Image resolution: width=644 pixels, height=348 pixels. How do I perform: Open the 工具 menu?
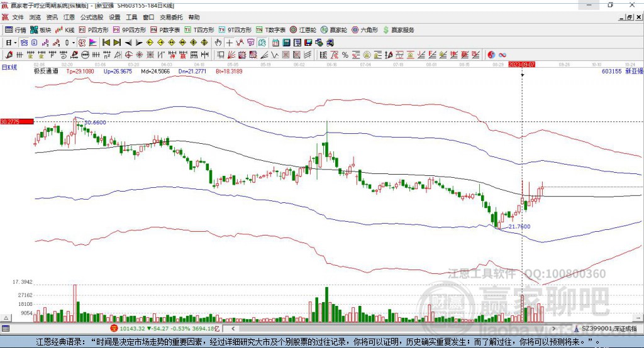[131, 17]
